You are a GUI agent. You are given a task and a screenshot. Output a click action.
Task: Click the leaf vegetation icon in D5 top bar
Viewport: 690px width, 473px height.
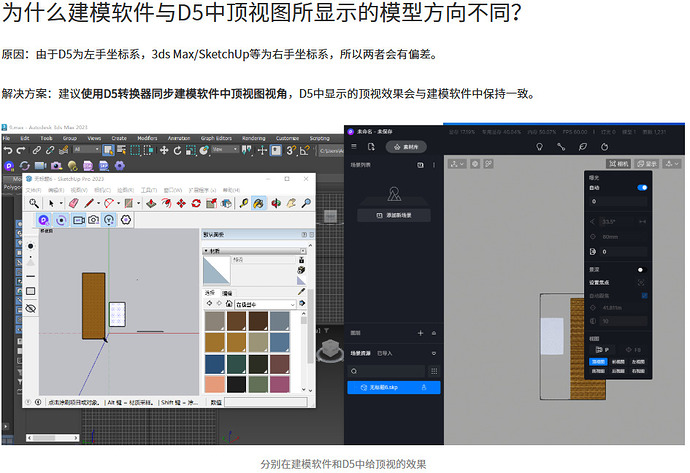click(583, 147)
